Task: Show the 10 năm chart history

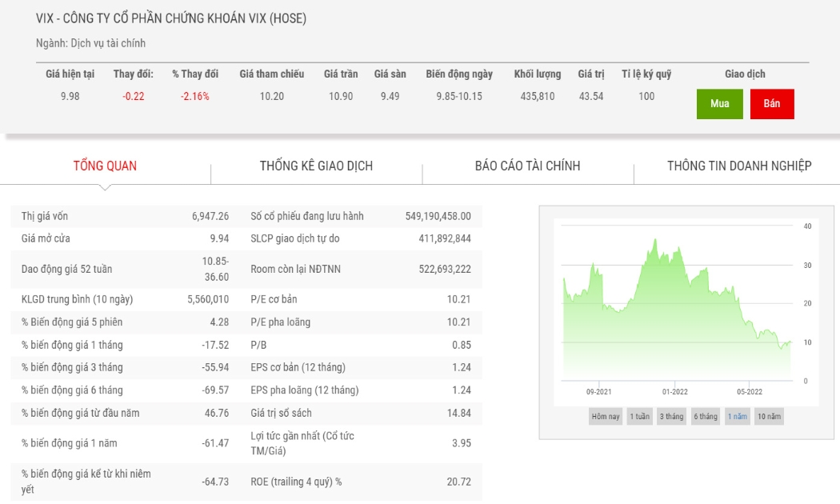Action: [769, 416]
